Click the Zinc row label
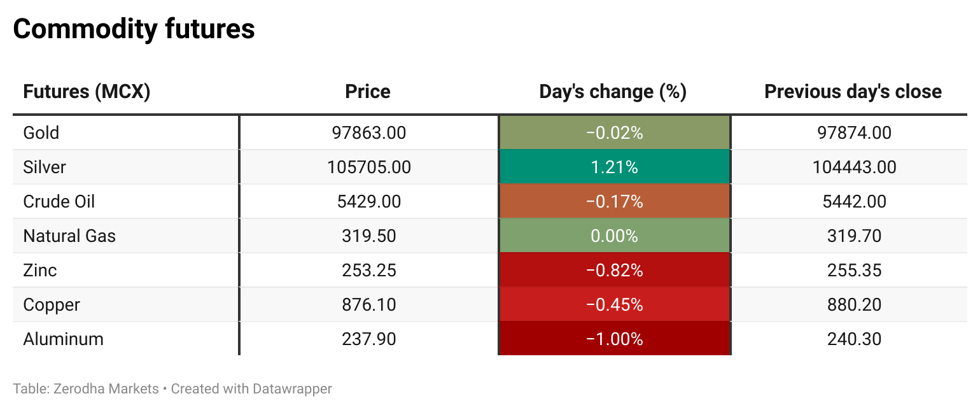The image size is (980, 410). coord(40,270)
